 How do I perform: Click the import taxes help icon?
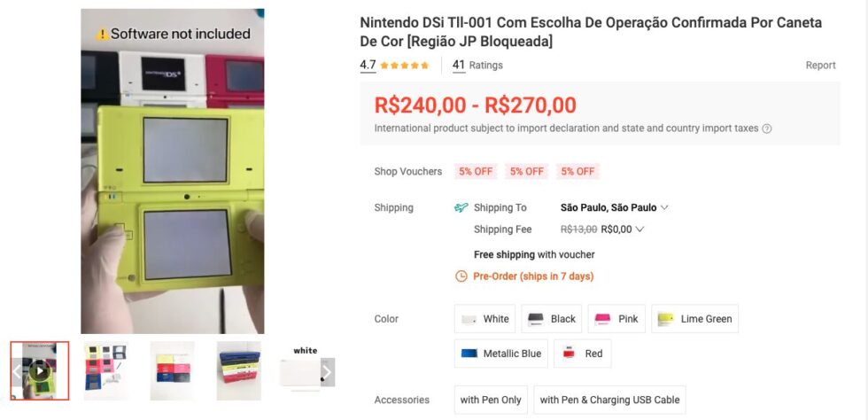point(767,128)
